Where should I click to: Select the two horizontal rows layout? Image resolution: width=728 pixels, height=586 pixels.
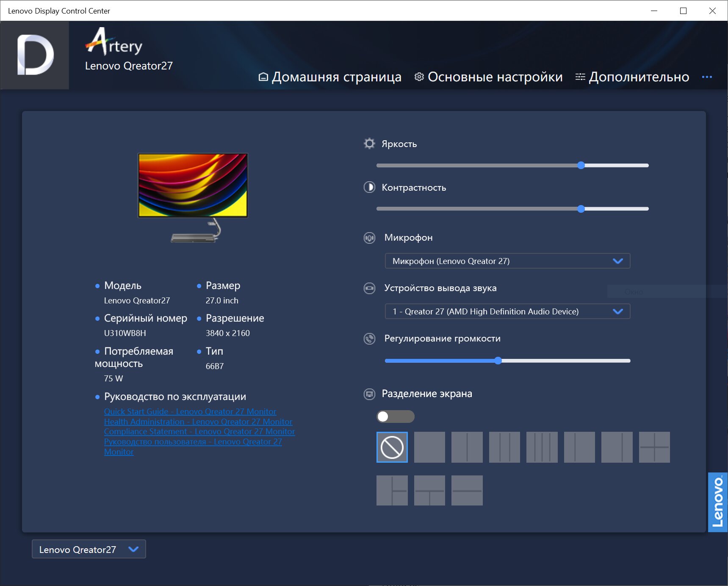pyautogui.click(x=467, y=490)
